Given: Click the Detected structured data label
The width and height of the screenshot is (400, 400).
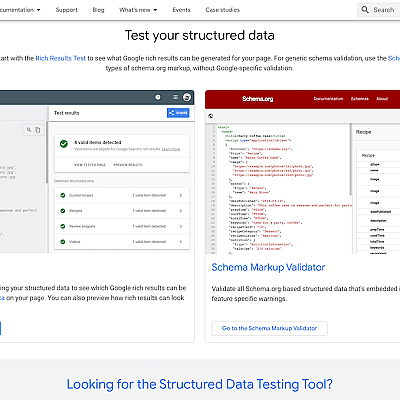Looking at the screenshot, I should (x=74, y=181).
